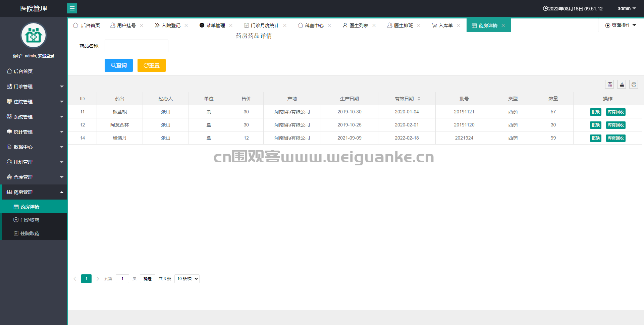The image size is (644, 325).
Task: Open column filter grid icon
Action: click(x=610, y=85)
